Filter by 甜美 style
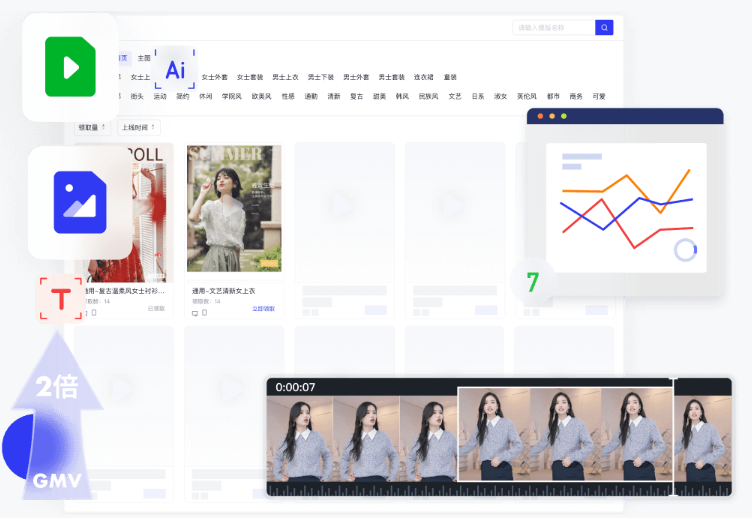Screen dimensions: 752x518 click(x=380, y=96)
